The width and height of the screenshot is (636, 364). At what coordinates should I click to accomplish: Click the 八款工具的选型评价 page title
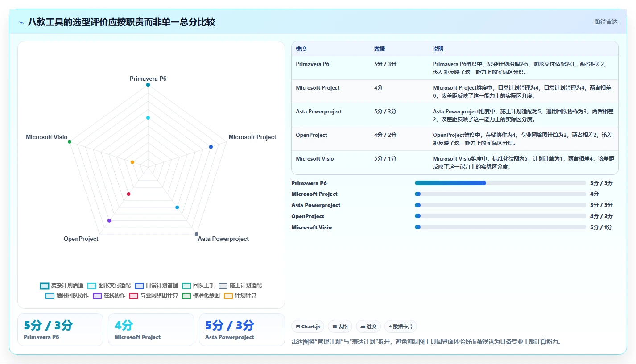121,22
